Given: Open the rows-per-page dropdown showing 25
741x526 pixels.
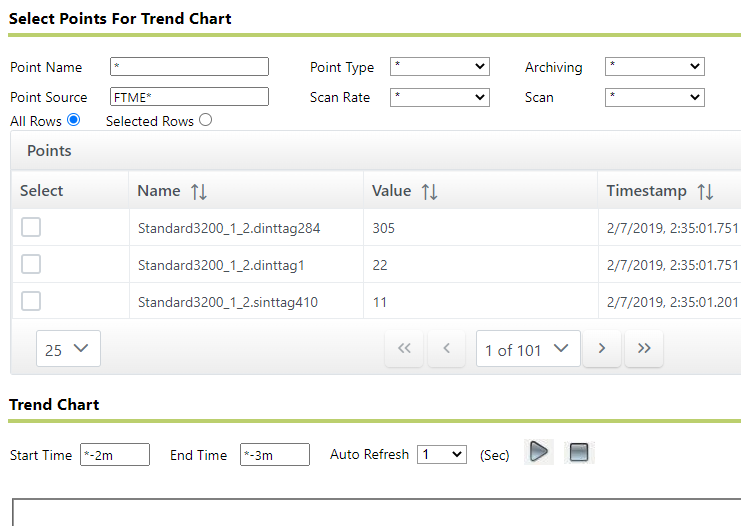Looking at the screenshot, I should pos(69,349).
